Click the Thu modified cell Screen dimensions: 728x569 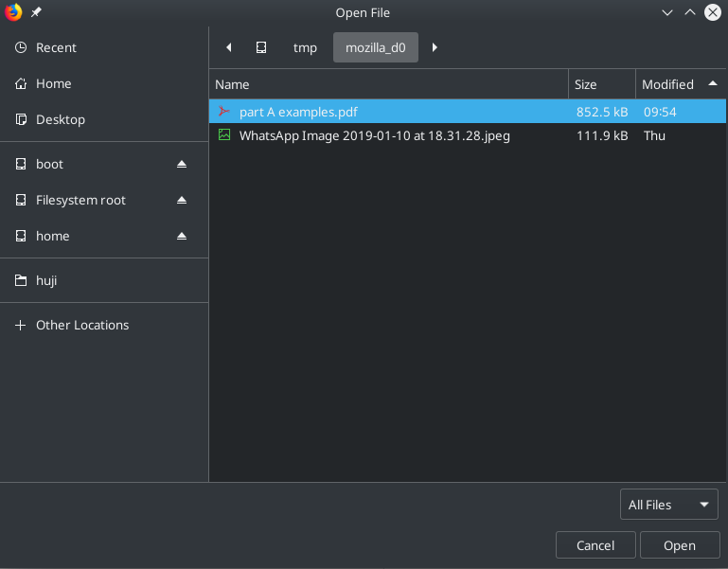(654, 135)
